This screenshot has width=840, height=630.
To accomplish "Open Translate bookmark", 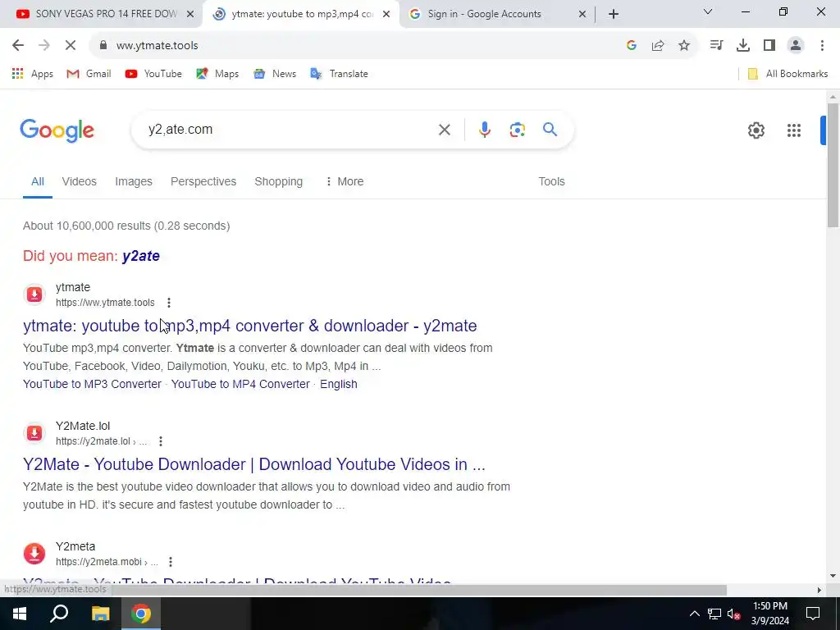I will (339, 74).
